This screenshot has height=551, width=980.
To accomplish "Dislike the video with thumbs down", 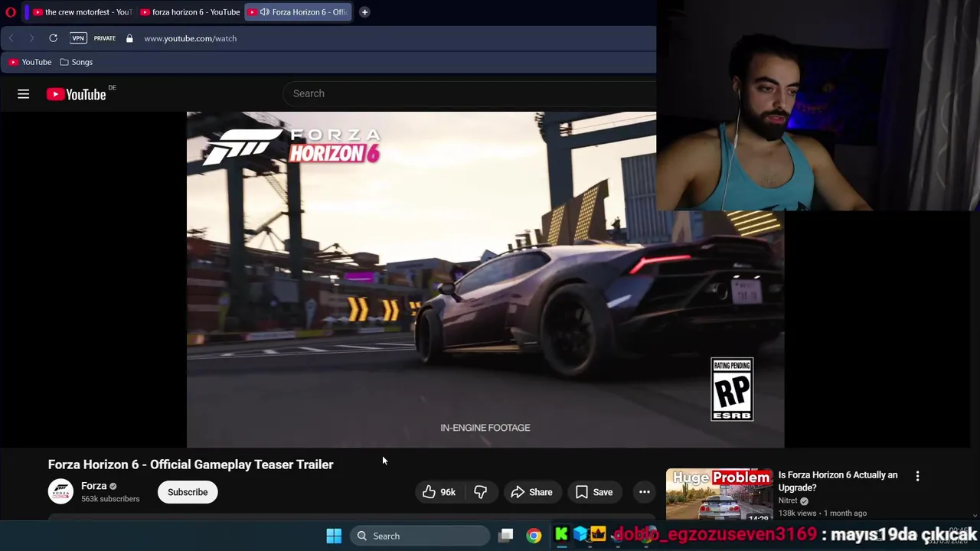I will [x=480, y=492].
